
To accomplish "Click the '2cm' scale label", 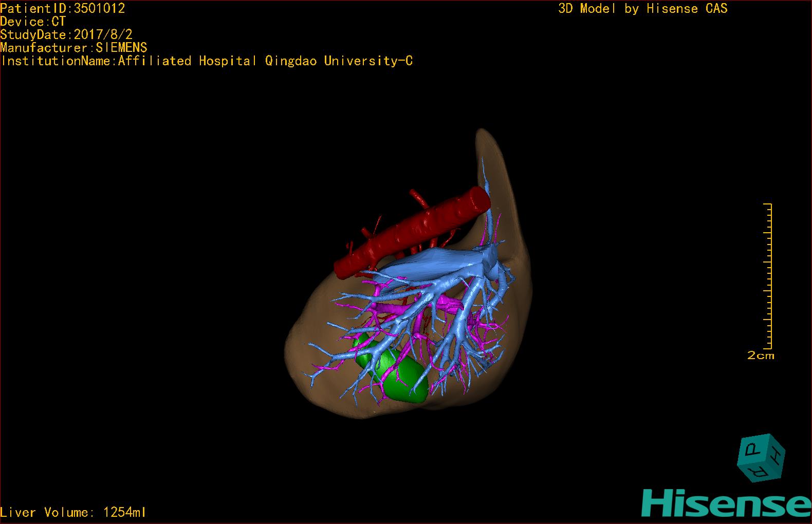I will click(761, 355).
